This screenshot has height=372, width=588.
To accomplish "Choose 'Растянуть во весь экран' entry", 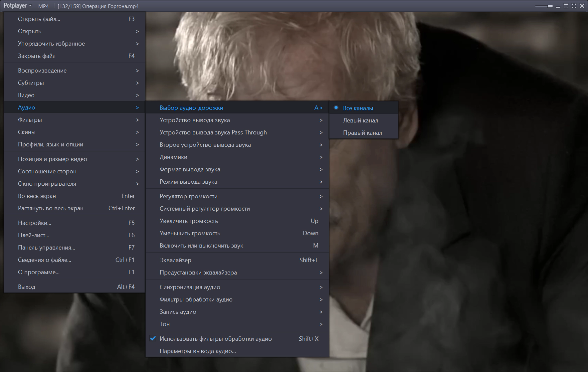I will (x=75, y=208).
